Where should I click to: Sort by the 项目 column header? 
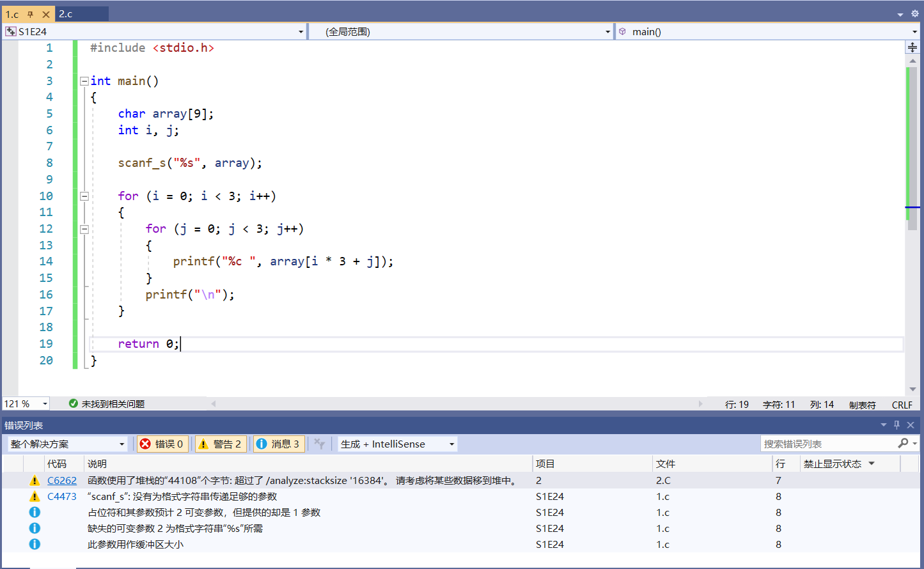(x=592, y=464)
